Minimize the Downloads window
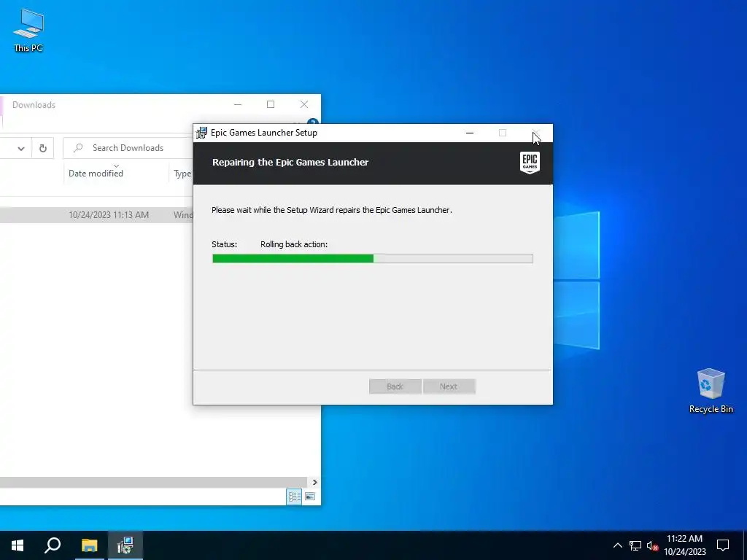This screenshot has width=747, height=560. pyautogui.click(x=238, y=104)
